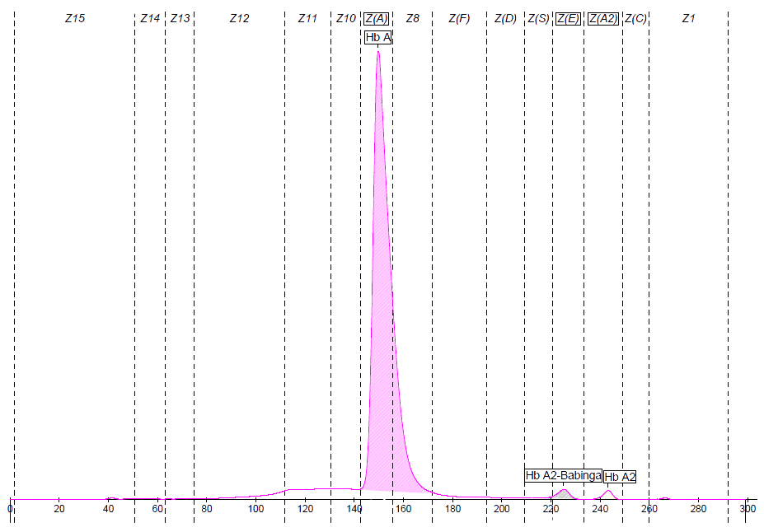Click the 200 tick on the x-axis
The width and height of the screenshot is (764, 532).
[x=501, y=509]
